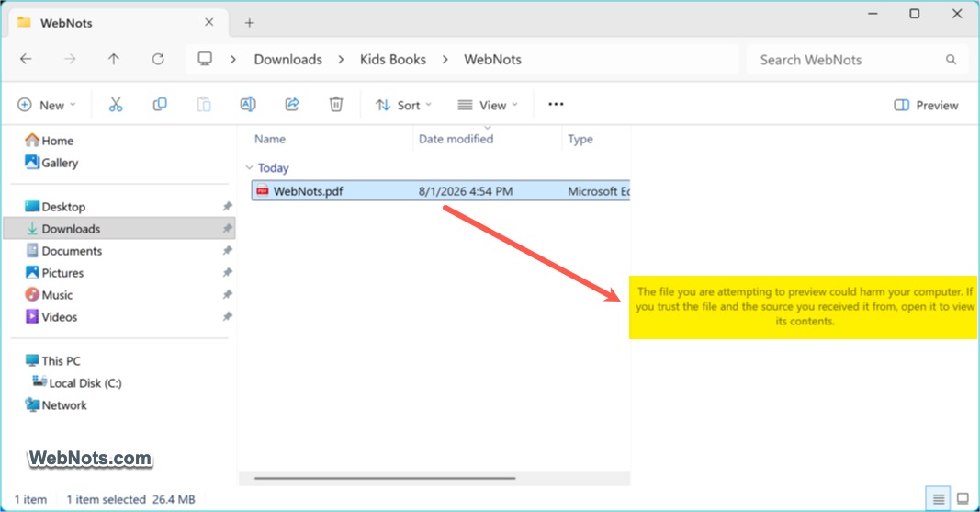Image resolution: width=980 pixels, height=512 pixels.
Task: Sort by the Type column header
Action: click(580, 139)
